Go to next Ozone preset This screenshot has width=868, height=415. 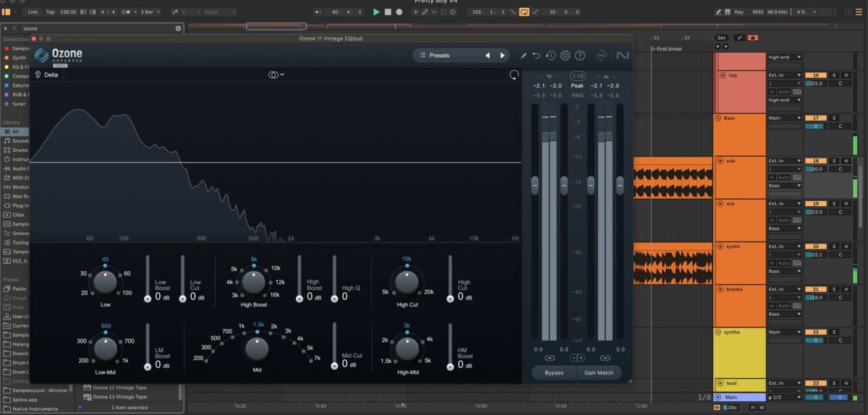click(503, 55)
